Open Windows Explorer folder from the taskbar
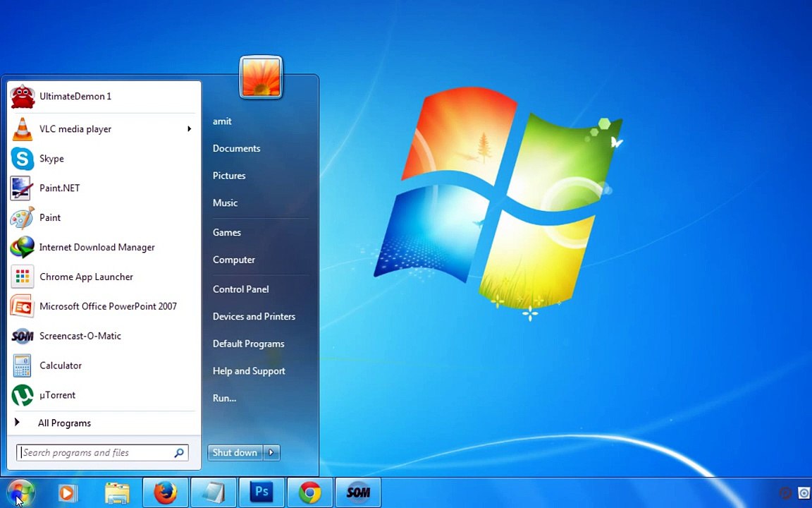Viewport: 812px width, 508px height. coord(117,492)
